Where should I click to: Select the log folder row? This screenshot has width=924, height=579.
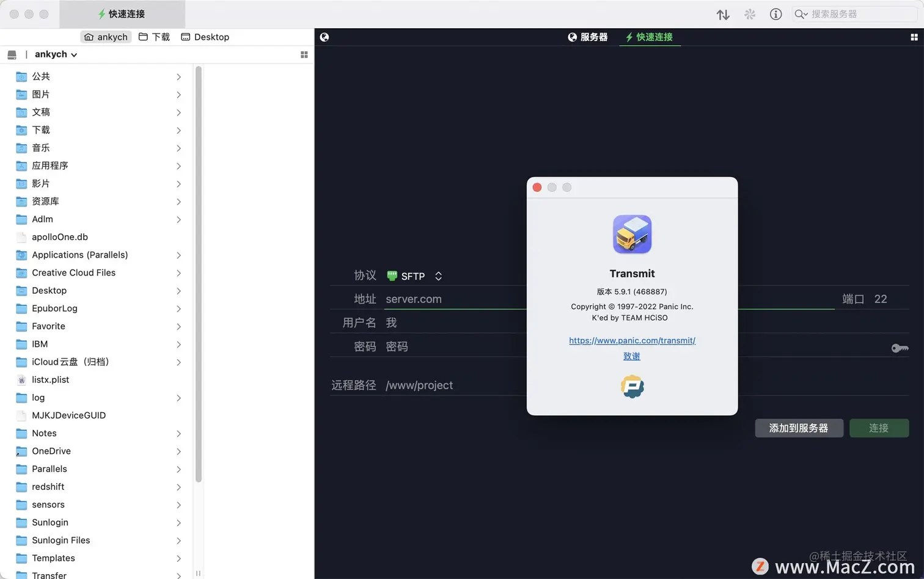tap(98, 398)
